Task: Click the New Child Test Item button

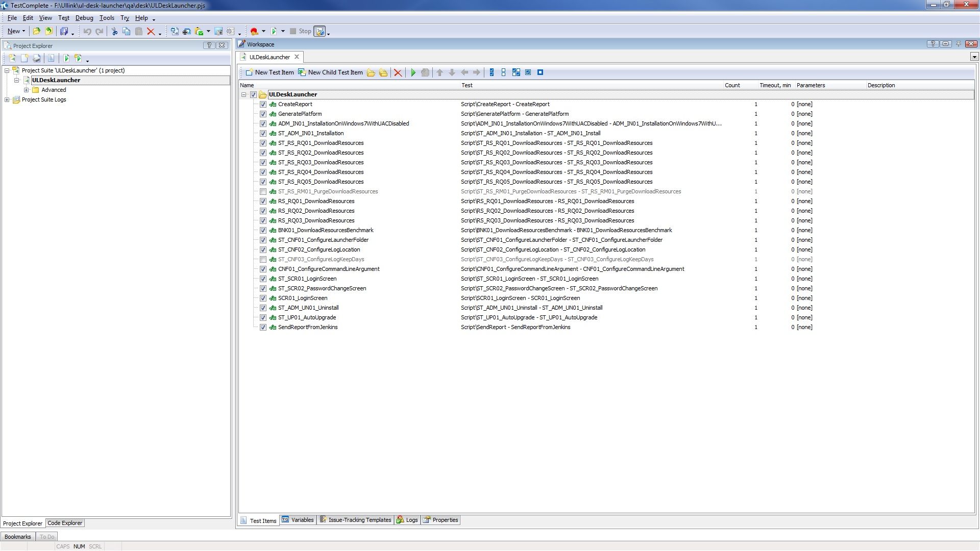Action: coord(331,72)
